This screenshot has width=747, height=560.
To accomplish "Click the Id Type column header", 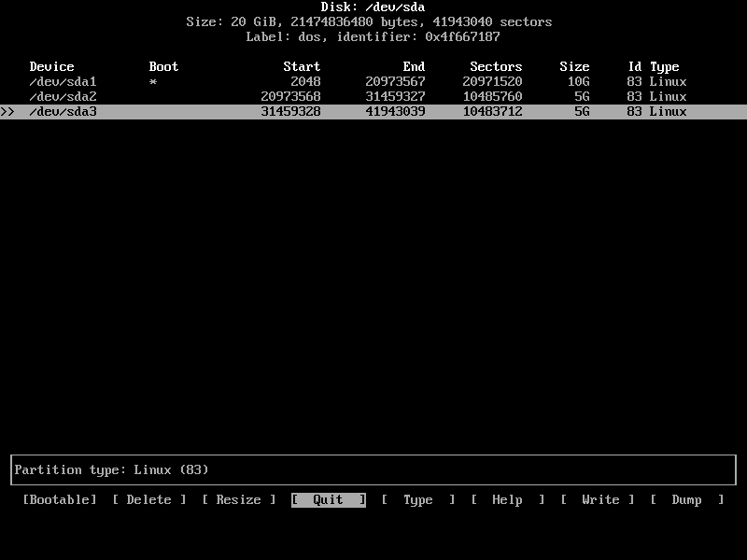I will click(x=654, y=66).
